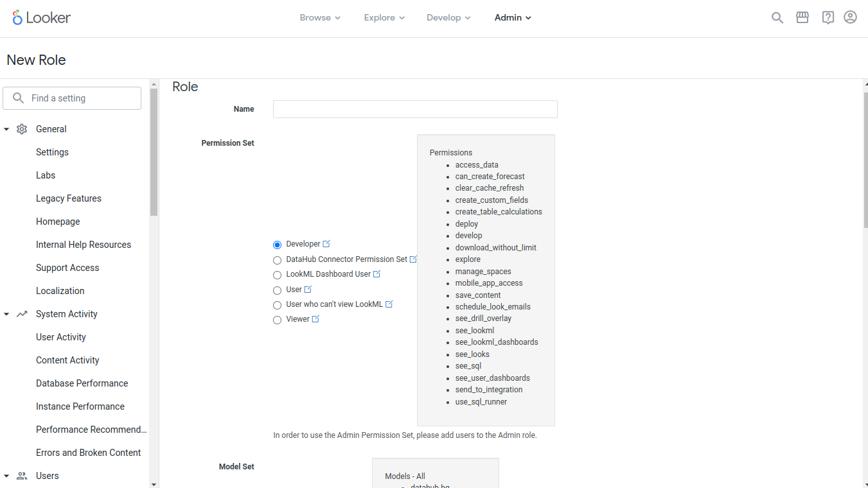Viewport: 868px width, 488px height.
Task: Open the search magnifier icon in header
Action: click(x=777, y=18)
